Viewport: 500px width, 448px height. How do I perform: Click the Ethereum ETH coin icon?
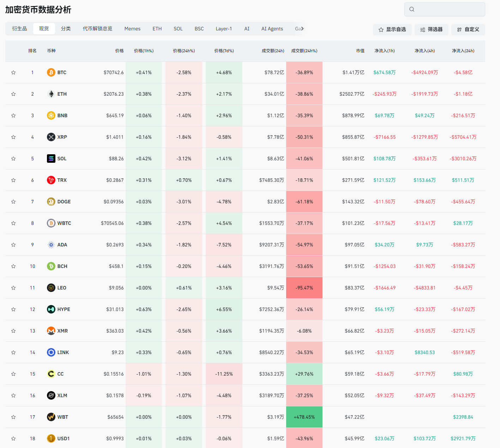[x=51, y=94]
